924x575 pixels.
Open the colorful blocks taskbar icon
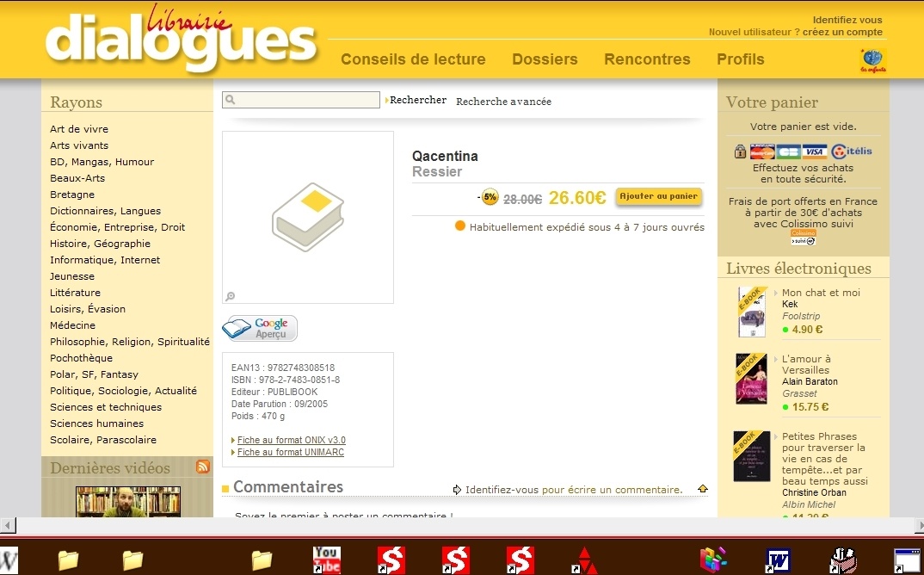713,560
